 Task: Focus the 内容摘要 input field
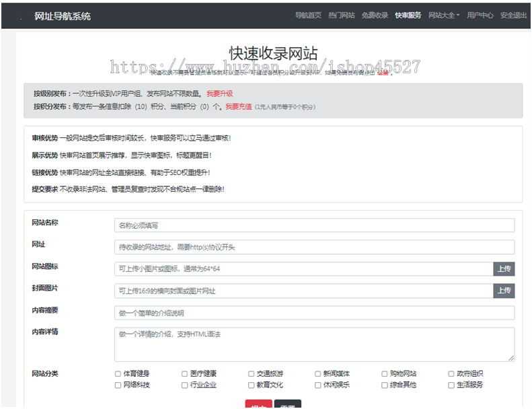(314, 313)
